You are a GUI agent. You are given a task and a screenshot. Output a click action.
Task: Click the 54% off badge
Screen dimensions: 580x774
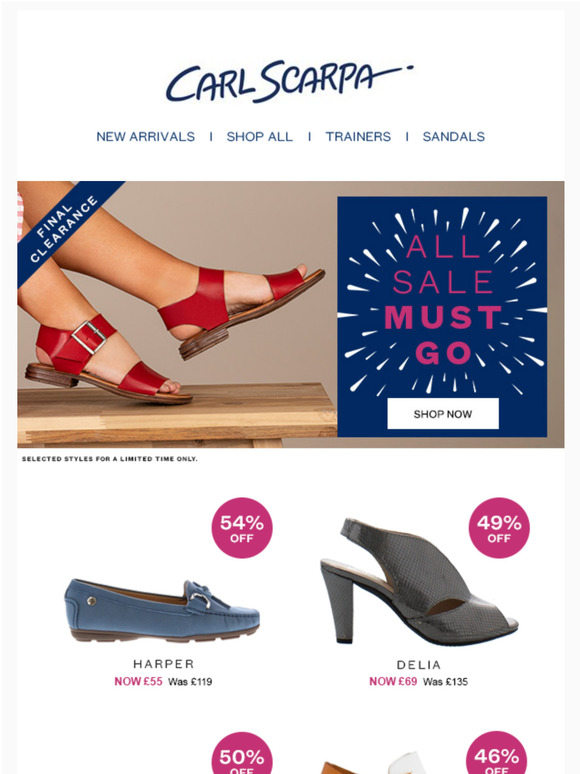click(x=242, y=528)
